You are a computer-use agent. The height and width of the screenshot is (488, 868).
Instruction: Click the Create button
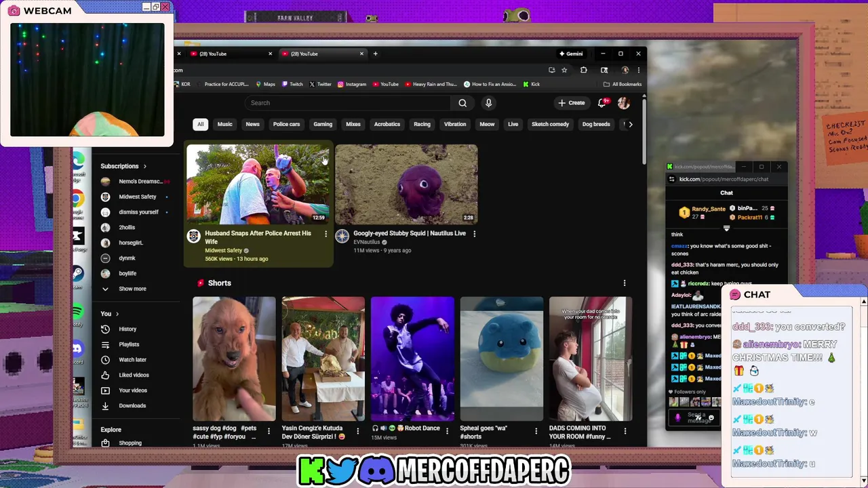[572, 103]
